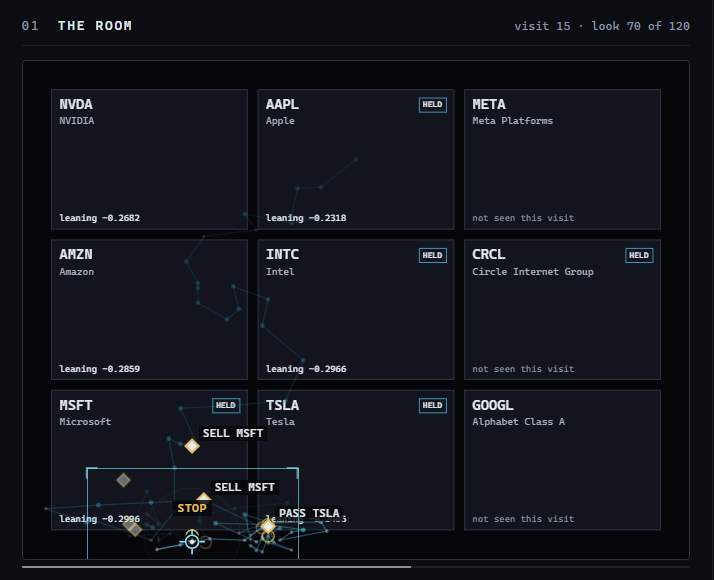714x580 pixels.
Task: Click the HELD badge on the MSFT card
Action: [226, 405]
